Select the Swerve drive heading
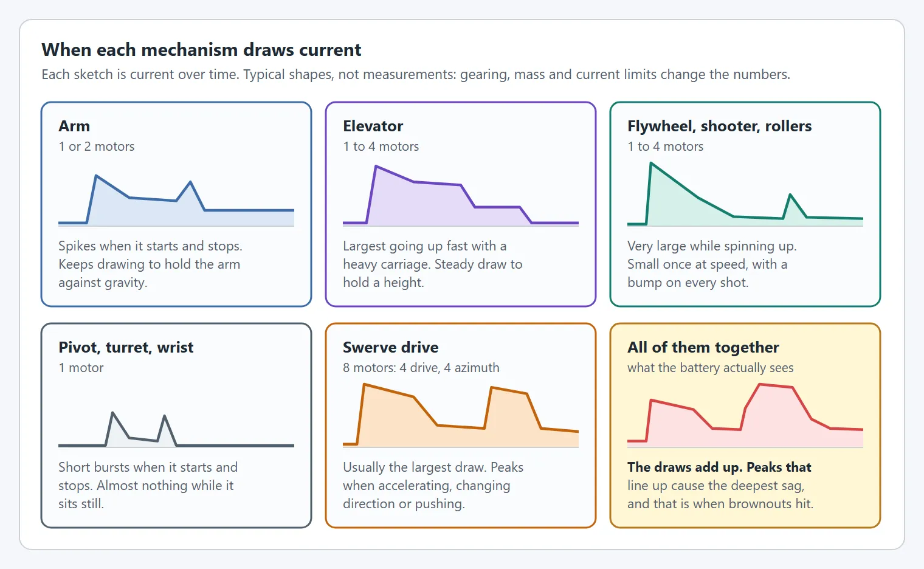 pyautogui.click(x=390, y=348)
